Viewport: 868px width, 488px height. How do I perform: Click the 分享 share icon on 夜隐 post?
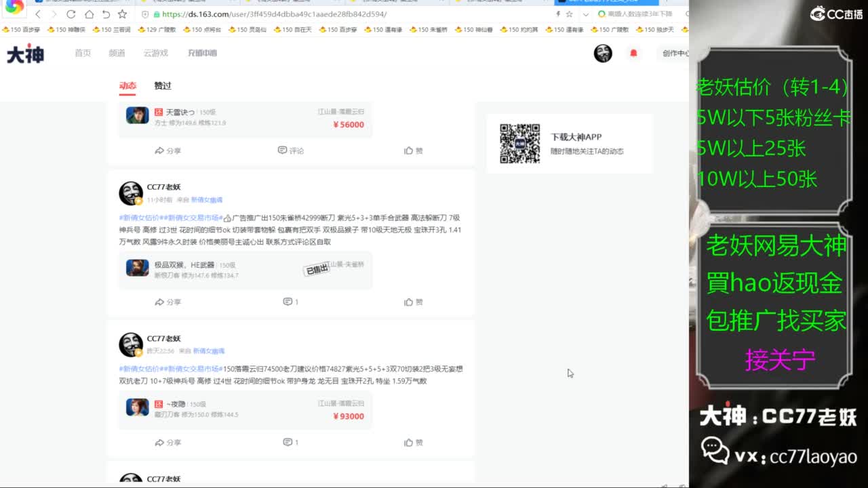167,442
